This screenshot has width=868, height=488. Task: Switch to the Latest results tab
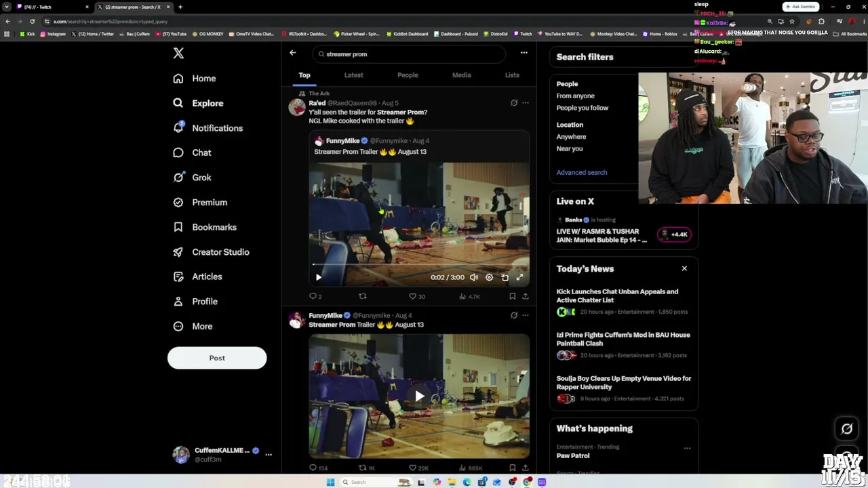[x=353, y=75]
